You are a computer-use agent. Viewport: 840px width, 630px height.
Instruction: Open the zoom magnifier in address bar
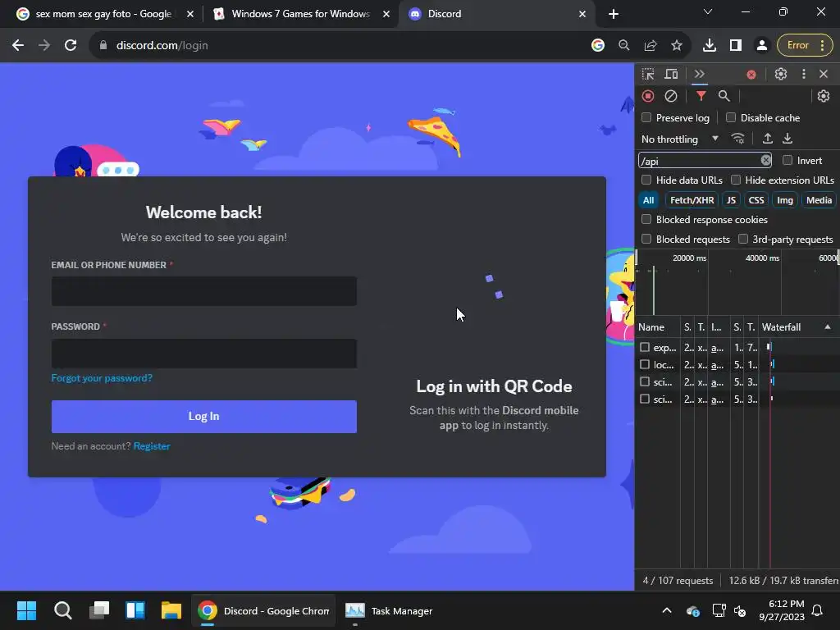click(x=623, y=46)
